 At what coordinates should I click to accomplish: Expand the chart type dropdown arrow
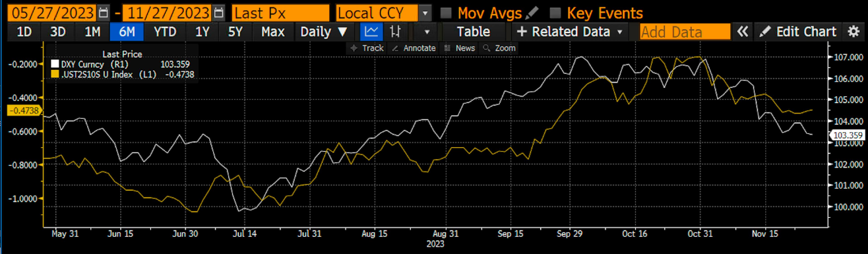coord(427,32)
